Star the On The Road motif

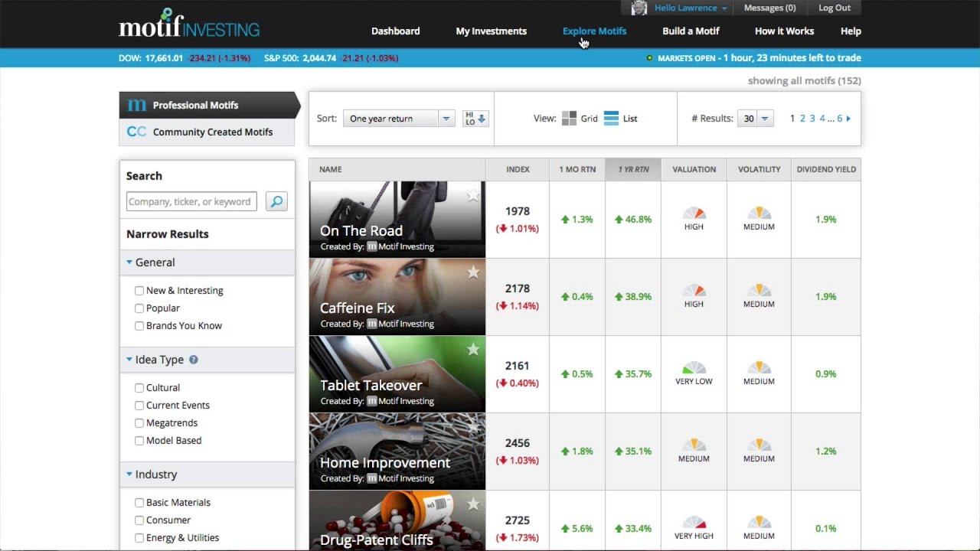473,196
